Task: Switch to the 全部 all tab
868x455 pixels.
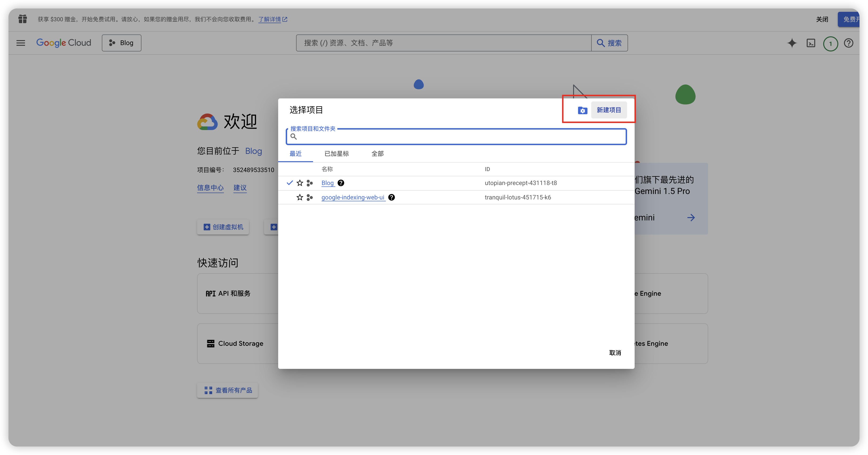Action: (x=377, y=153)
